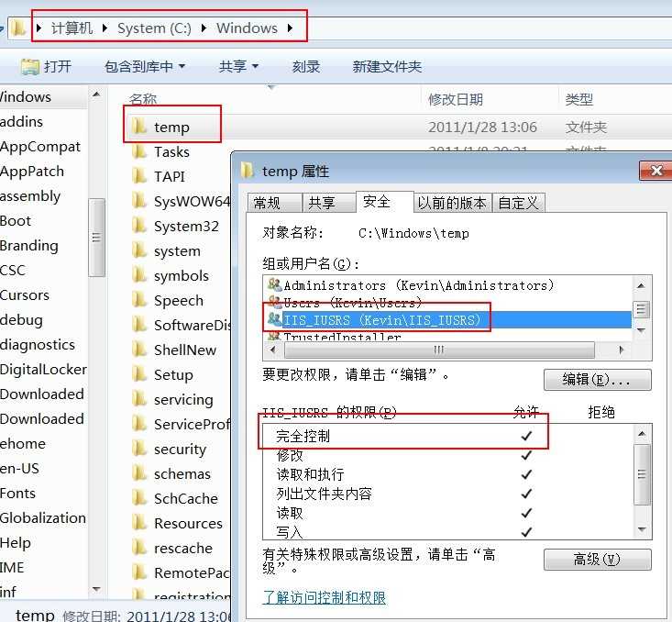Image resolution: width=672 pixels, height=622 pixels.
Task: Click the rescache folder icon
Action: tap(139, 548)
